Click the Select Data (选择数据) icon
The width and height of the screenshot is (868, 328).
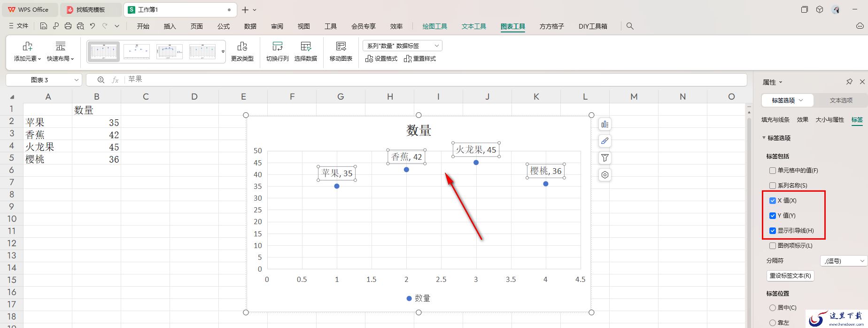coord(306,46)
